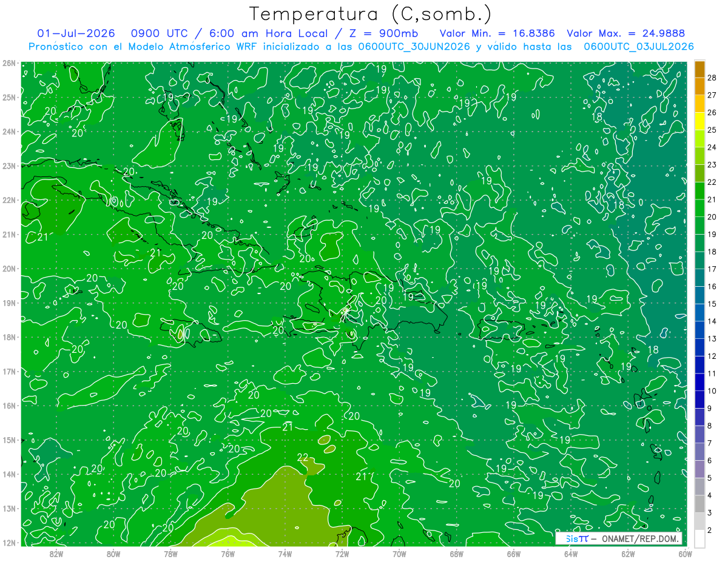Screen dimensions: 728x562
Task: Click the 'Valor Min. = 16.8386' readout
Action: (x=497, y=33)
